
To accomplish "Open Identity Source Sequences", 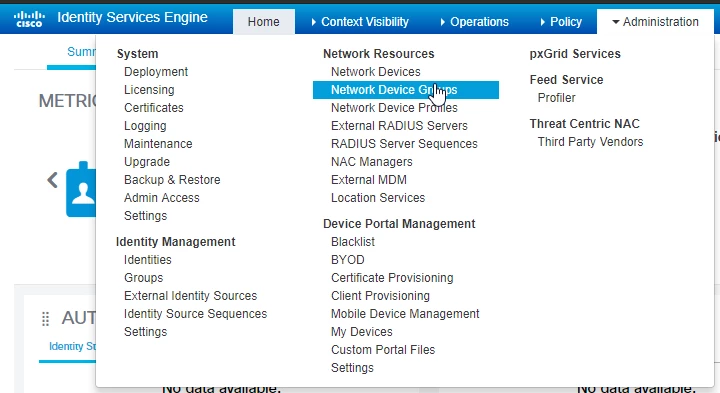I will point(195,314).
